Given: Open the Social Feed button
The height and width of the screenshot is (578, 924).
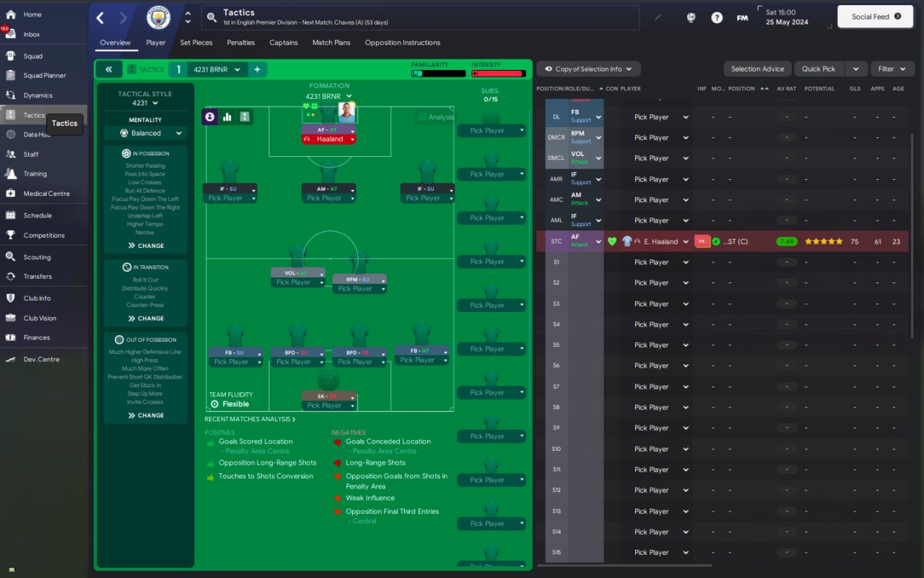Looking at the screenshot, I should click(876, 17).
